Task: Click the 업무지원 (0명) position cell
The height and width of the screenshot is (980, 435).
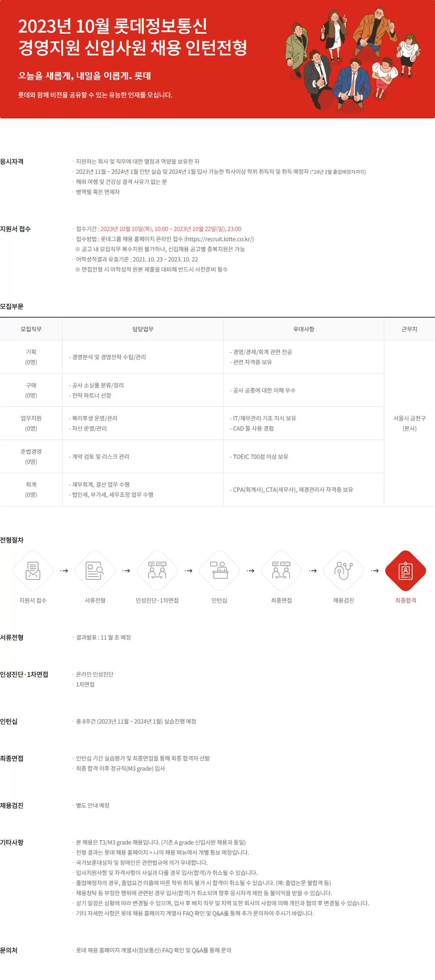Action: [x=31, y=423]
